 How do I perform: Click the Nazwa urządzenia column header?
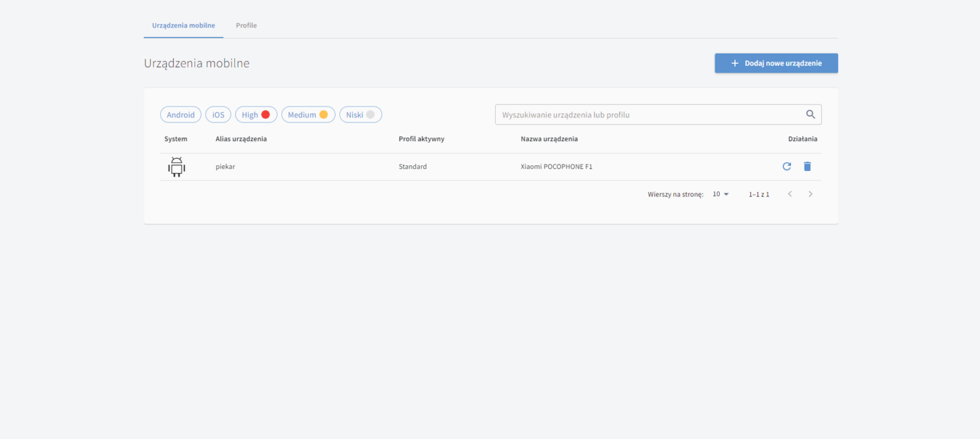[x=549, y=139]
